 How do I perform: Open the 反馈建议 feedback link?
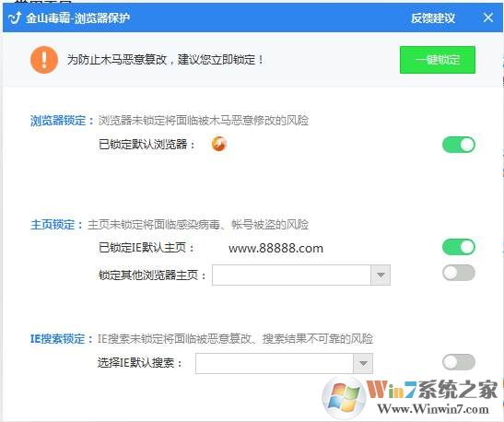[x=433, y=18]
